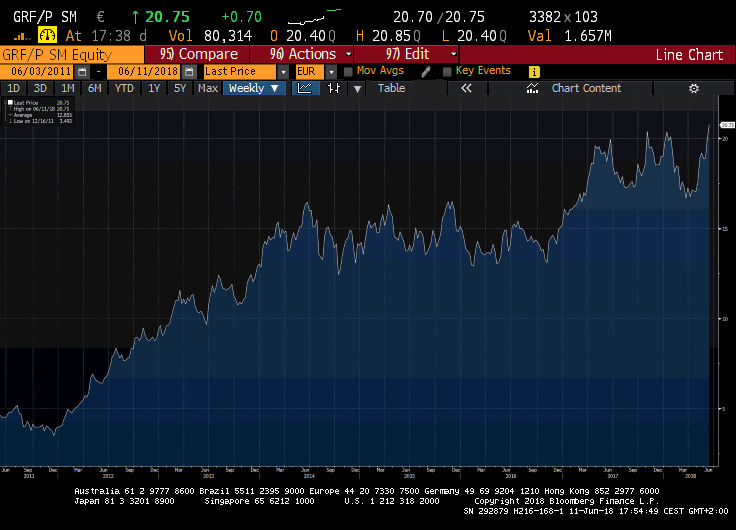Click the 20.70 / 20.75 bid-ask quote
Viewport: 736px width, 530px height.
click(438, 17)
